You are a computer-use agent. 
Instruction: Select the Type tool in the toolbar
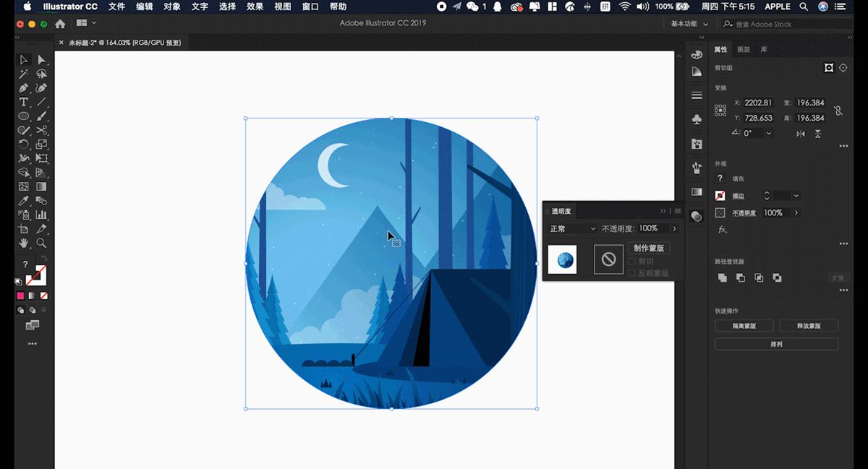pyautogui.click(x=23, y=102)
